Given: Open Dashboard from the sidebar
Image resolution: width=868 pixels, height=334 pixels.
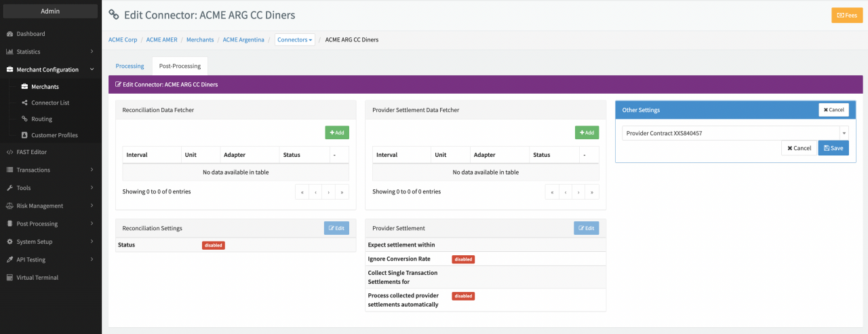Looking at the screenshot, I should click(x=31, y=34).
